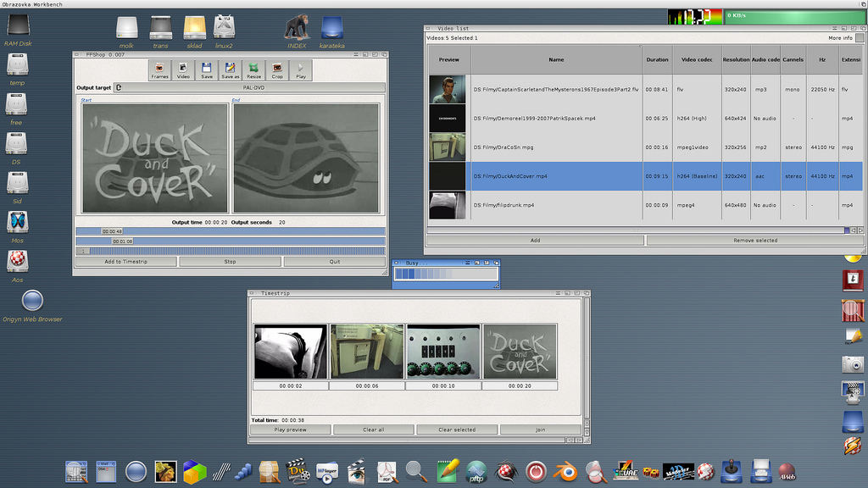Open the RAM Disk desktop icon
Viewport: 868px width, 488px height.
click(x=18, y=27)
